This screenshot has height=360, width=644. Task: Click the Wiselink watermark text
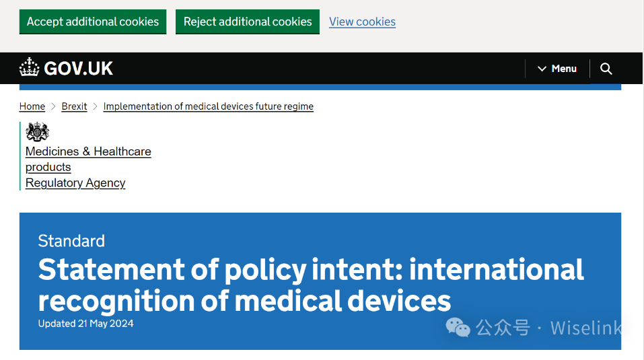click(x=586, y=328)
